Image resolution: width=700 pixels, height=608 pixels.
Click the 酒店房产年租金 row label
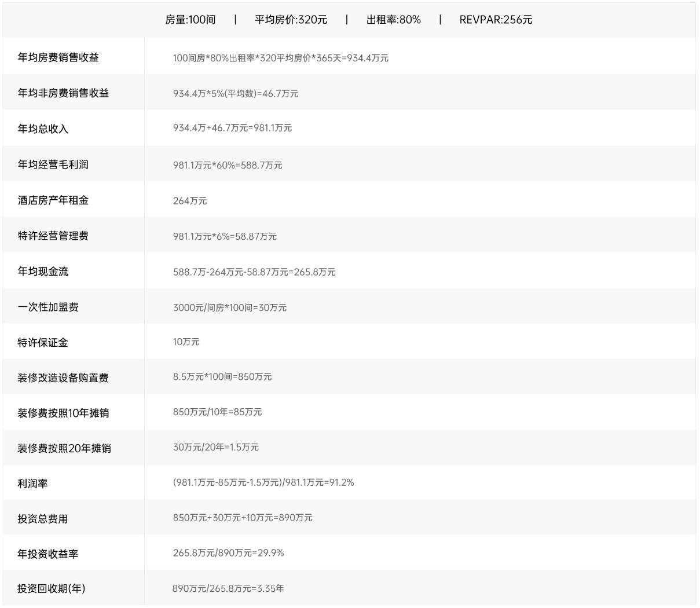[x=53, y=200]
